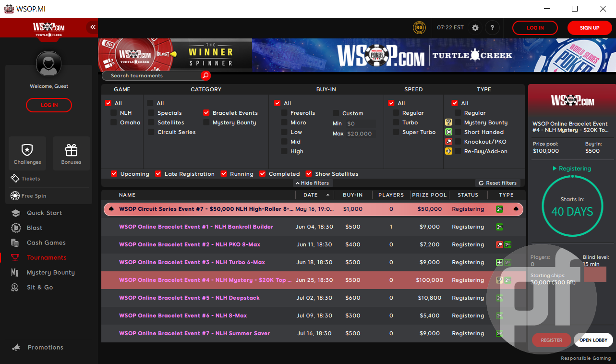Open the Bonuses gift icon
The width and height of the screenshot is (616, 364).
click(71, 153)
